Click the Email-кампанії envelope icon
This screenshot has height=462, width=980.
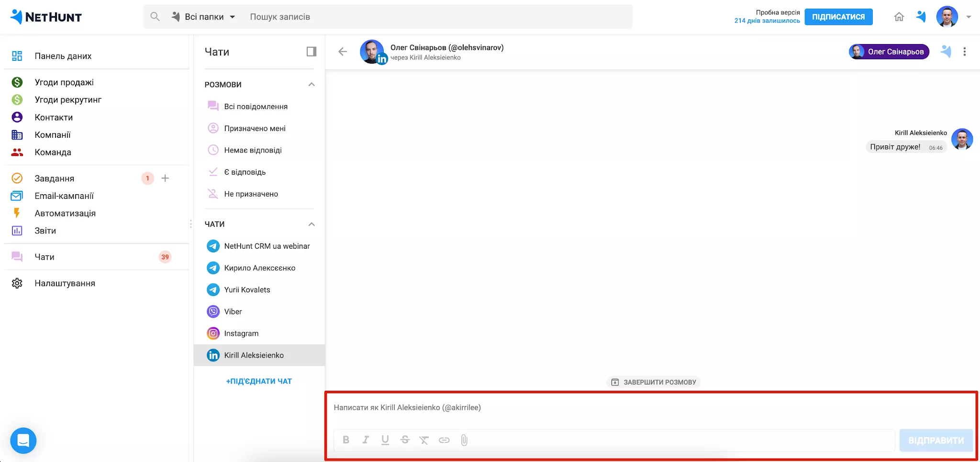point(17,196)
